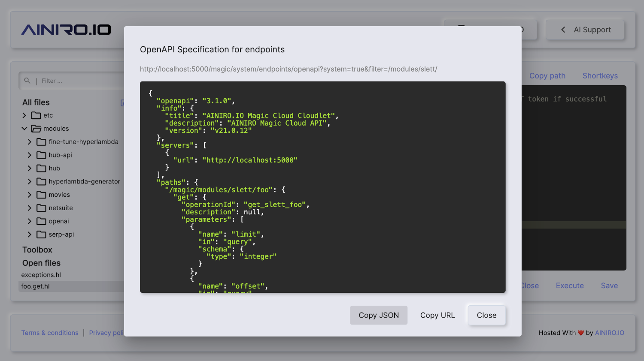Select the foo.get.hl open file
The image size is (644, 361).
pos(36,286)
